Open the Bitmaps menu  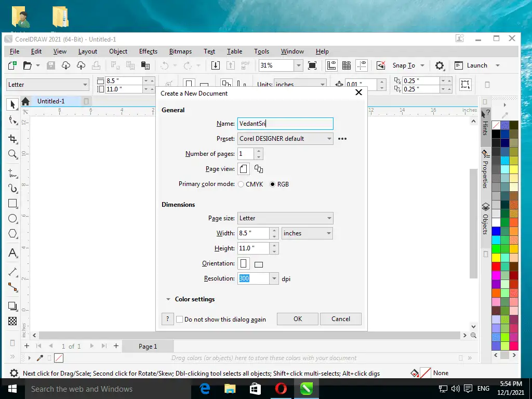(x=180, y=51)
